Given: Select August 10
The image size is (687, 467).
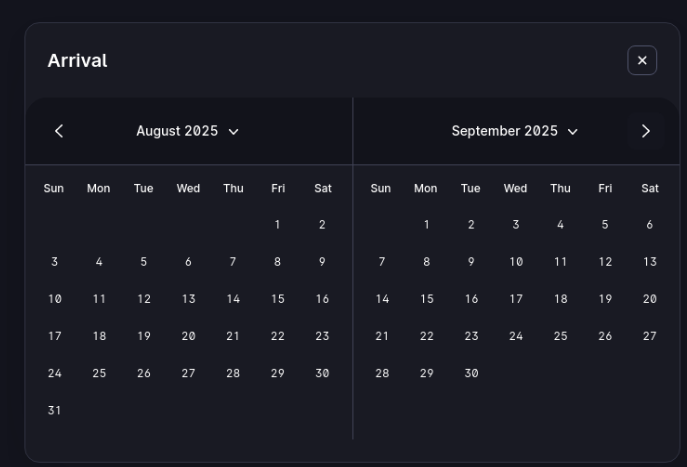Looking at the screenshot, I should (54, 299).
